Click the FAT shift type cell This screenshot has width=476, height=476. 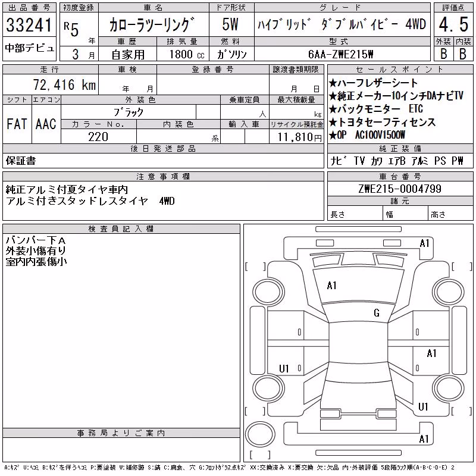click(x=17, y=124)
